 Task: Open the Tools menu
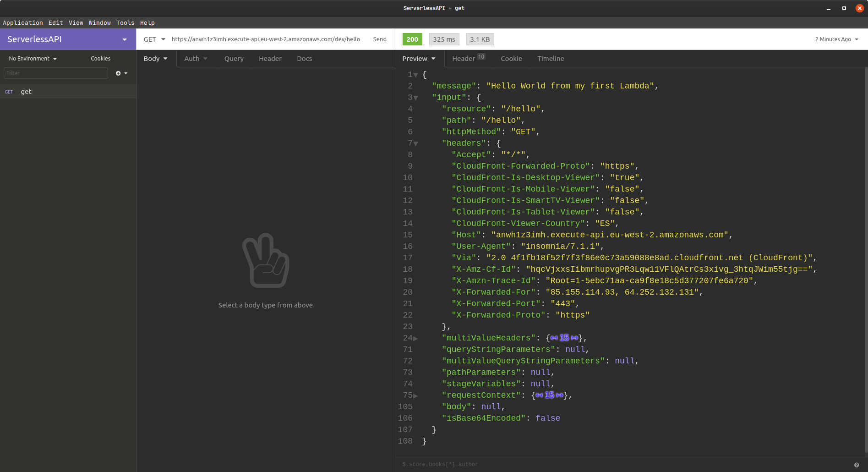(126, 23)
